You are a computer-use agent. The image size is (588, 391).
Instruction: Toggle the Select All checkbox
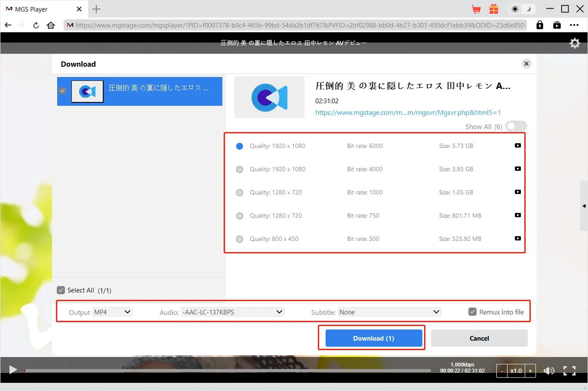[x=61, y=290]
